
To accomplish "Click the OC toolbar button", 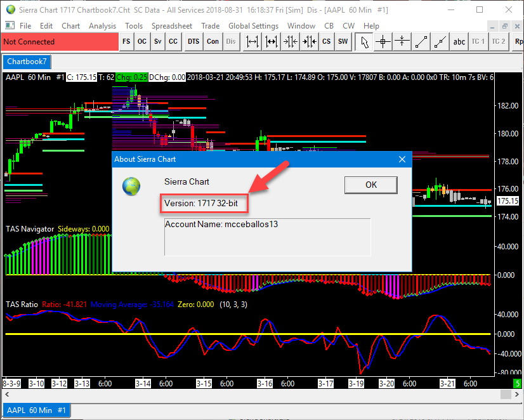I will pyautogui.click(x=142, y=42).
